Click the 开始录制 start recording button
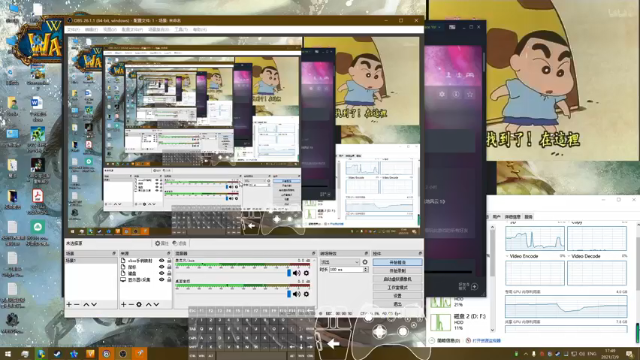Viewport: 640px width, 360px height. [397, 271]
